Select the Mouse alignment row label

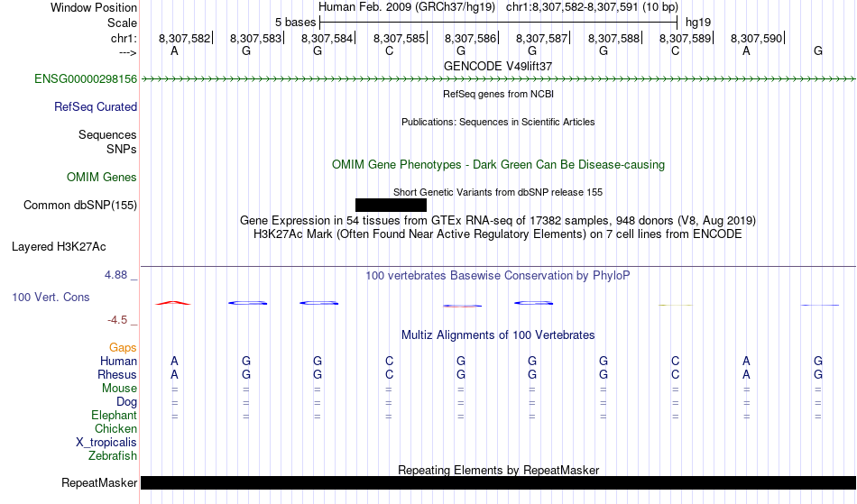click(119, 389)
